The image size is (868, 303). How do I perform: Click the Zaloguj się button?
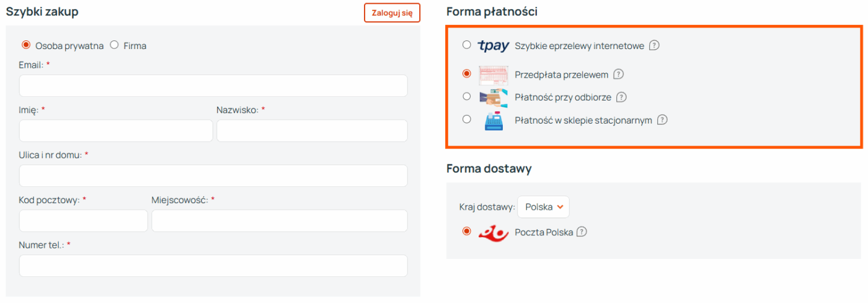coord(392,13)
